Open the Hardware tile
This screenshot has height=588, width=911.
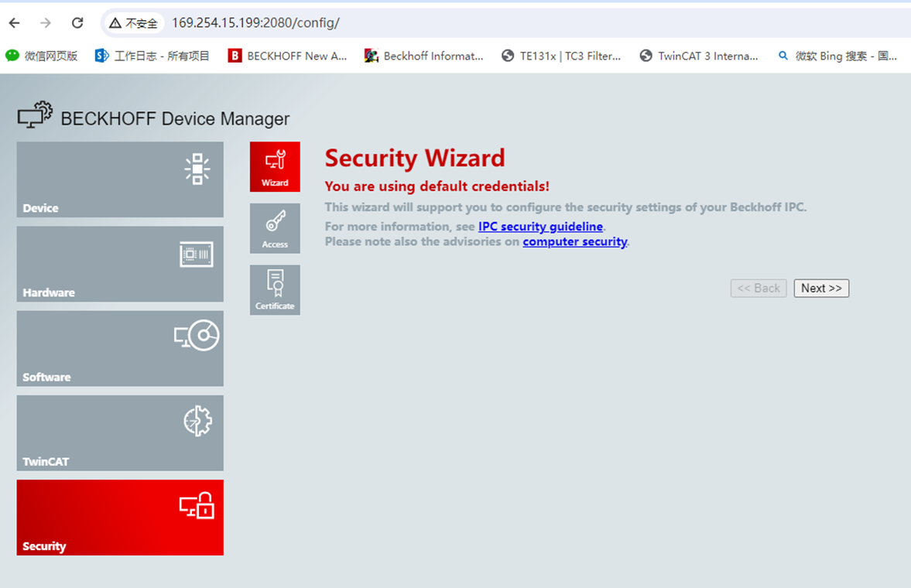[120, 264]
